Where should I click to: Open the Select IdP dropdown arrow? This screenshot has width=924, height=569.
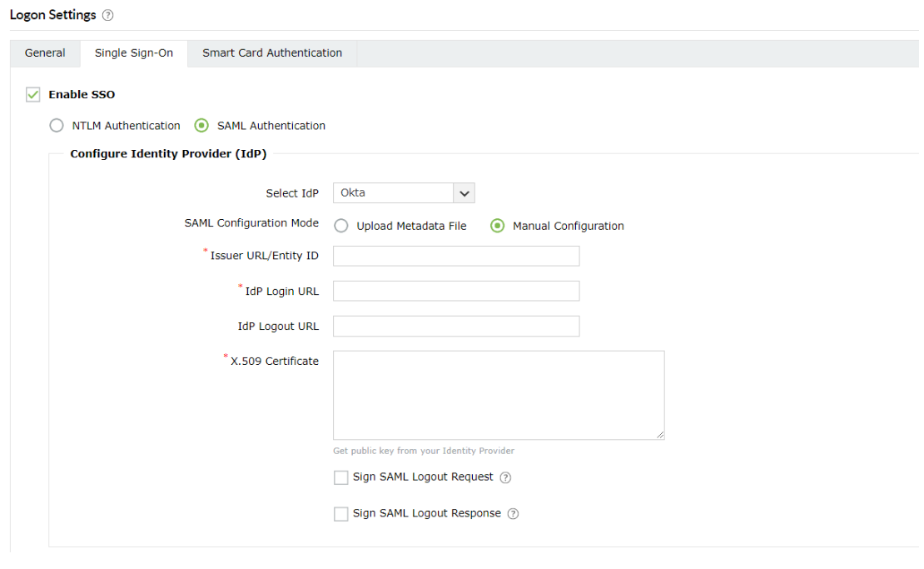point(464,193)
